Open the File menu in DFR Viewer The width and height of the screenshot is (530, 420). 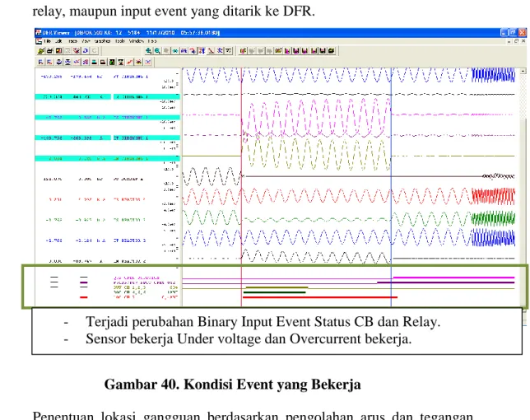(x=48, y=41)
